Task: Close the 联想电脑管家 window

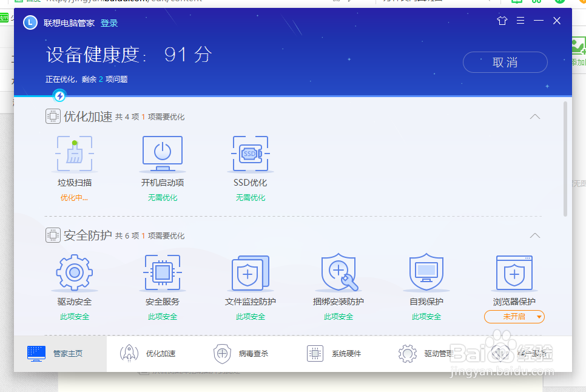Action: pyautogui.click(x=557, y=21)
